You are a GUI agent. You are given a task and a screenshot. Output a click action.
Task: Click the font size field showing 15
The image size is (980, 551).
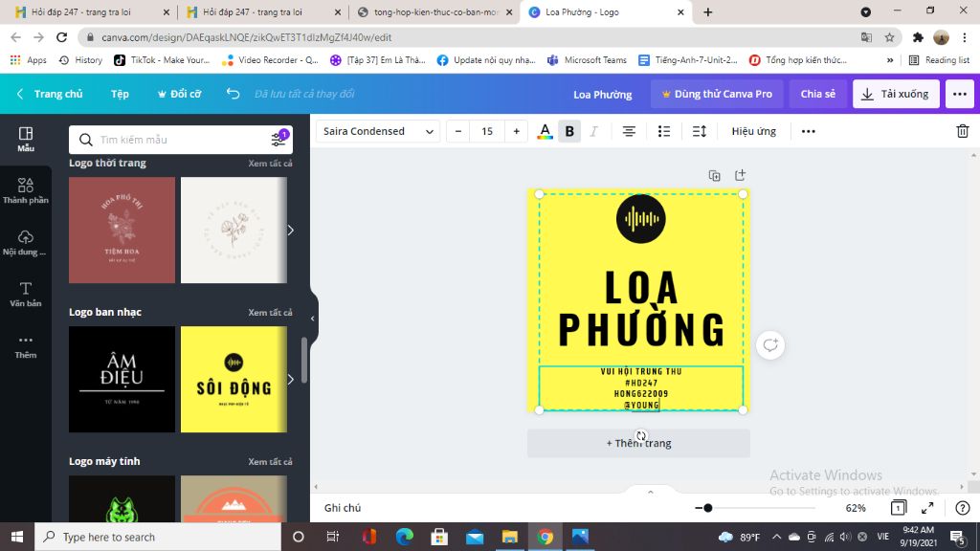tap(487, 131)
